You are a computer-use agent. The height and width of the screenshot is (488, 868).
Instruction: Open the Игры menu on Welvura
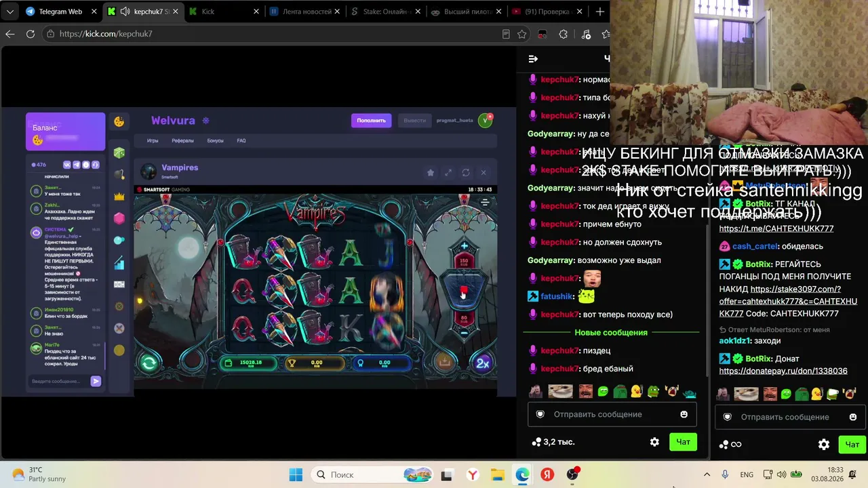(x=153, y=141)
